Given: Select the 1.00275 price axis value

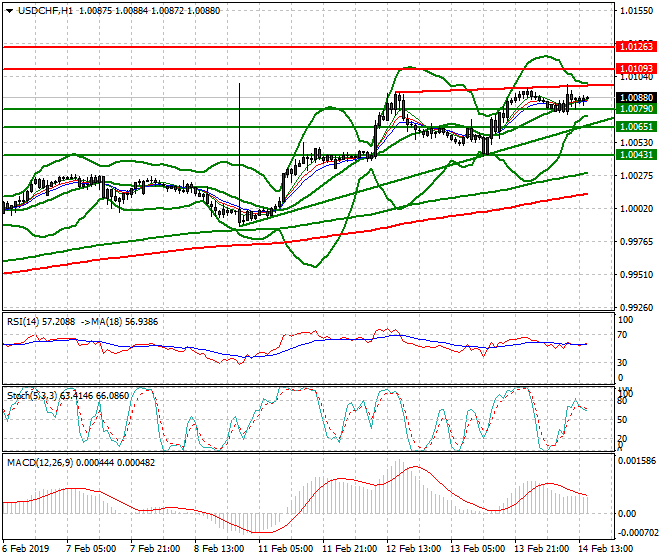Looking at the screenshot, I should click(x=637, y=176).
